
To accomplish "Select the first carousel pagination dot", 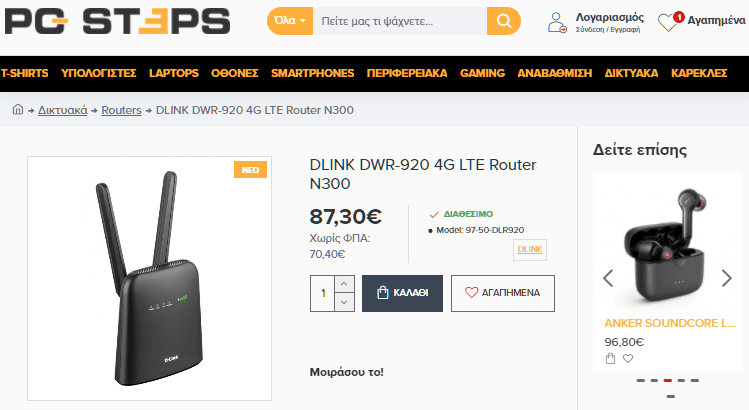I will click(641, 380).
